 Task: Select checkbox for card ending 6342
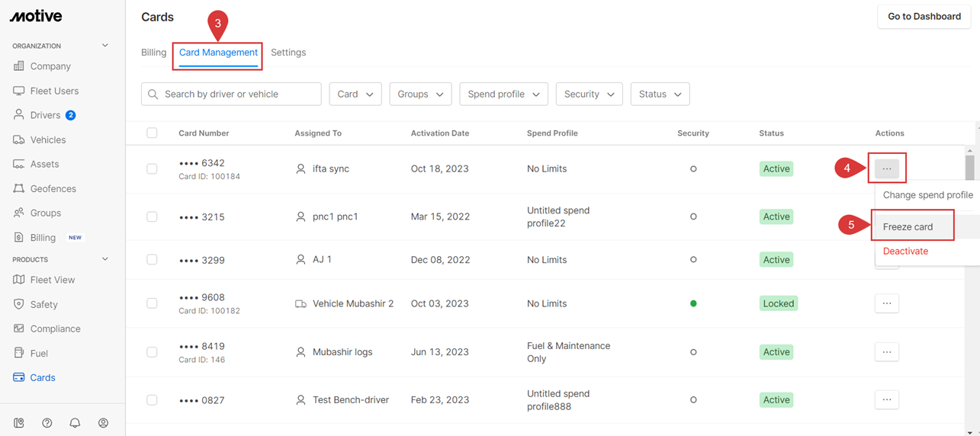(x=152, y=168)
